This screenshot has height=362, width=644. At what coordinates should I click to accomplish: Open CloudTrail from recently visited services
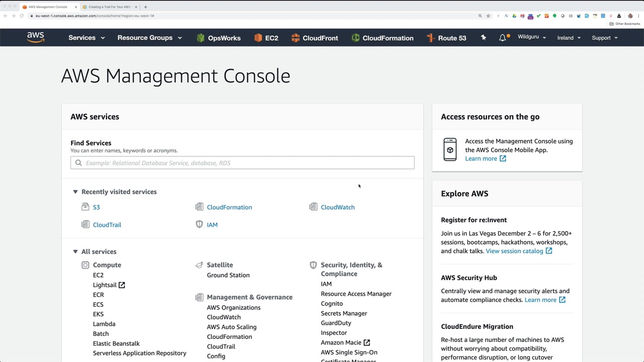pos(107,225)
